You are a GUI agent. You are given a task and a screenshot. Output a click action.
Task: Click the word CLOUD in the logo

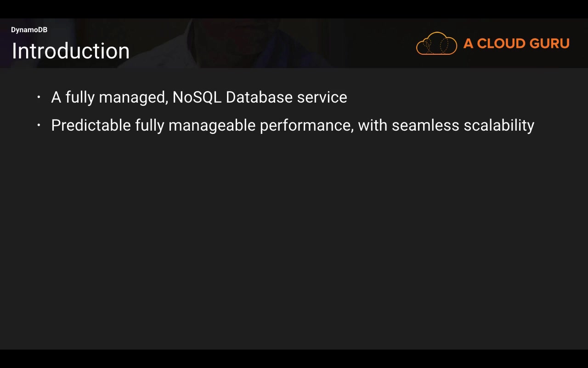501,44
